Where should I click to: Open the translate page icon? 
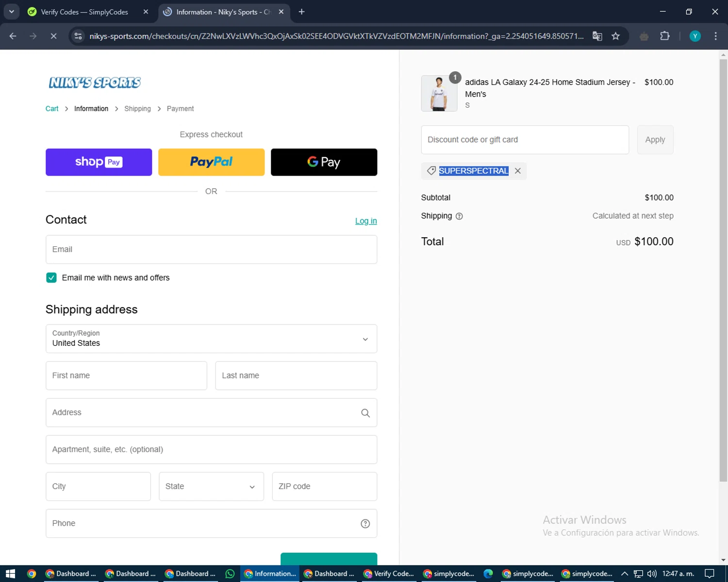pyautogui.click(x=597, y=36)
